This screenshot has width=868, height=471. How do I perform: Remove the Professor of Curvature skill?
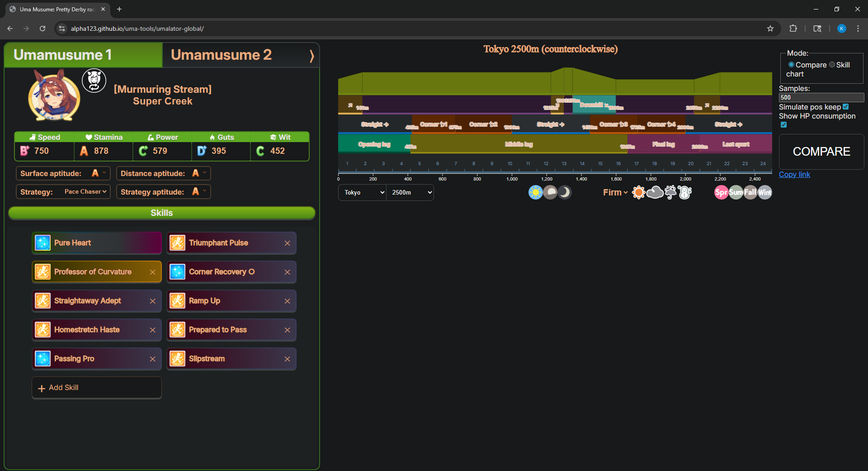click(x=152, y=272)
